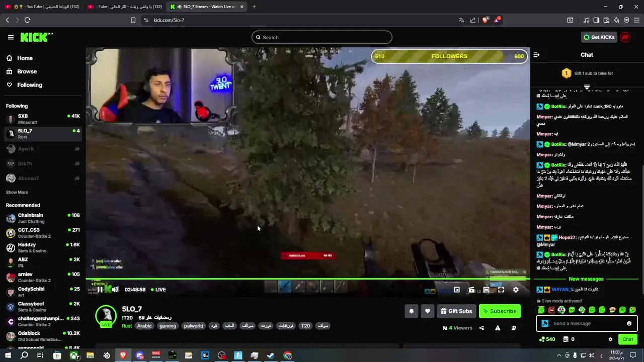Open Windows Start menu

coord(8,355)
